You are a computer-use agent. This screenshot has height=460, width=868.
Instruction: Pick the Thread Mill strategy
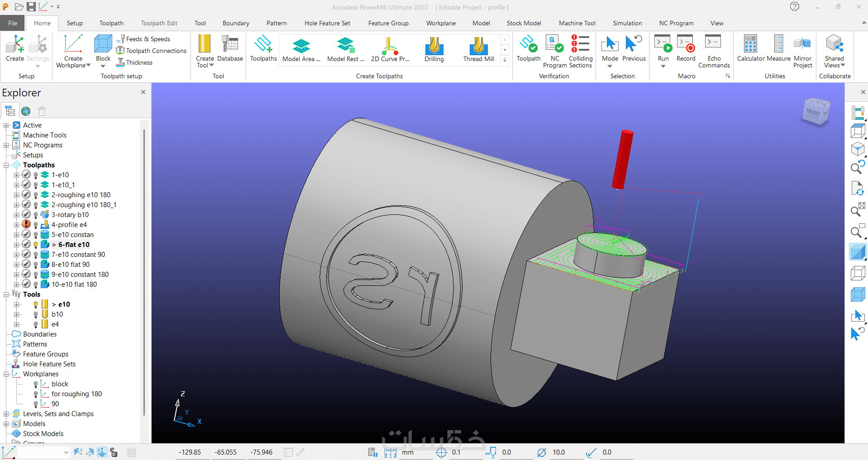click(x=478, y=49)
